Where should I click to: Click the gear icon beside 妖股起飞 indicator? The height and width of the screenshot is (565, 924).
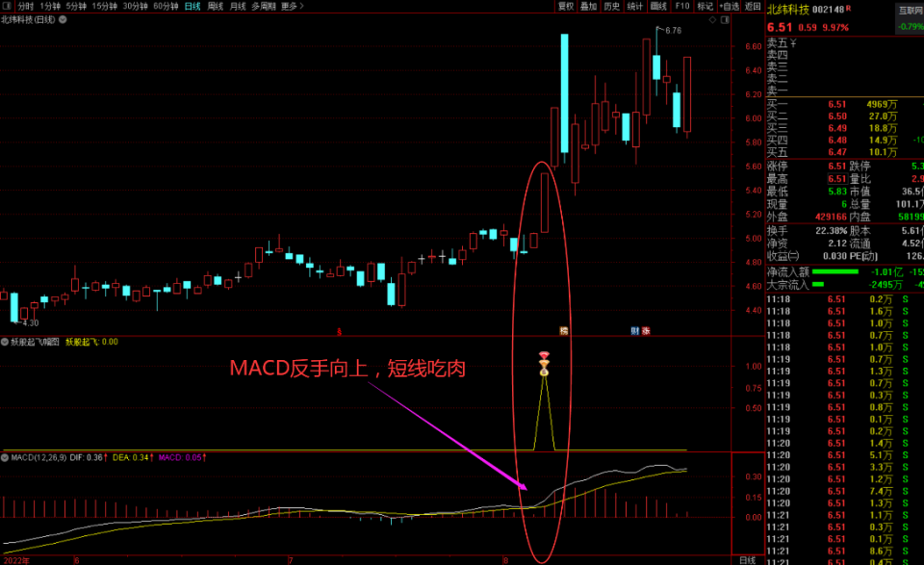6,342
